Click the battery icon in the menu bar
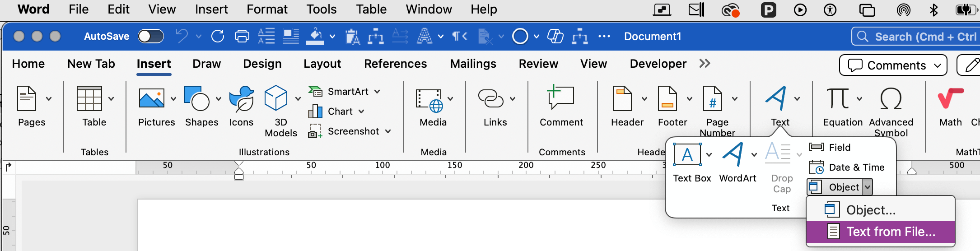 pos(966,9)
